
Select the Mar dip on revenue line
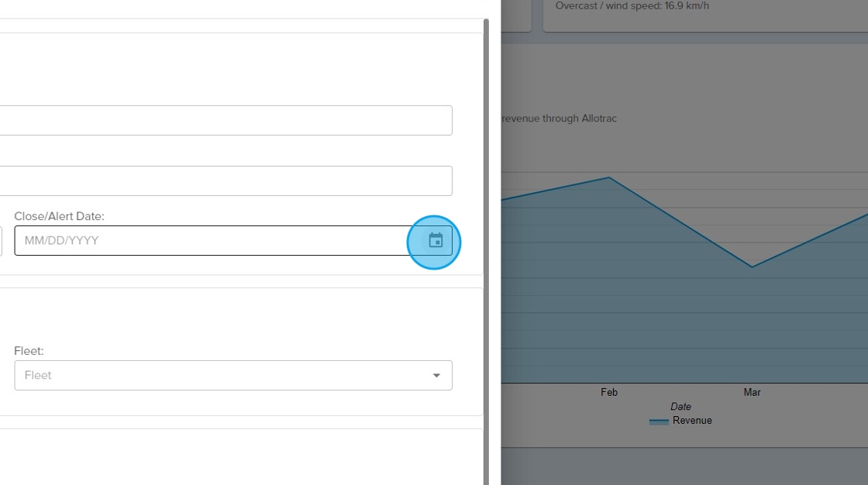[752, 267]
